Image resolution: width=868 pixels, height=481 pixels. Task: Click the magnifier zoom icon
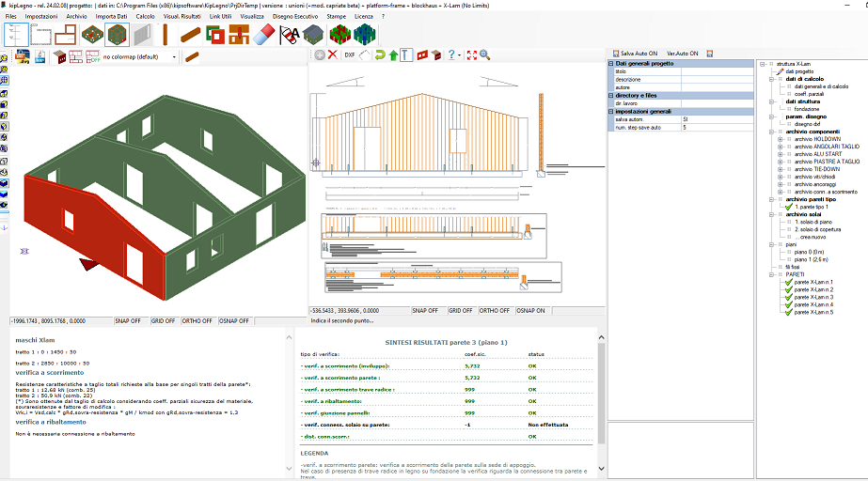click(x=484, y=55)
